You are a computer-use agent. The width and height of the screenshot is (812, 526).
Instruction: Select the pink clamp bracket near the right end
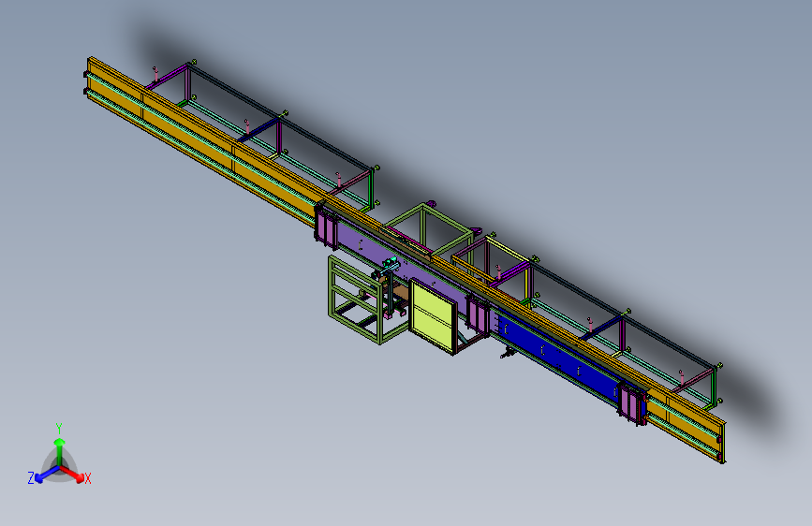click(632, 402)
